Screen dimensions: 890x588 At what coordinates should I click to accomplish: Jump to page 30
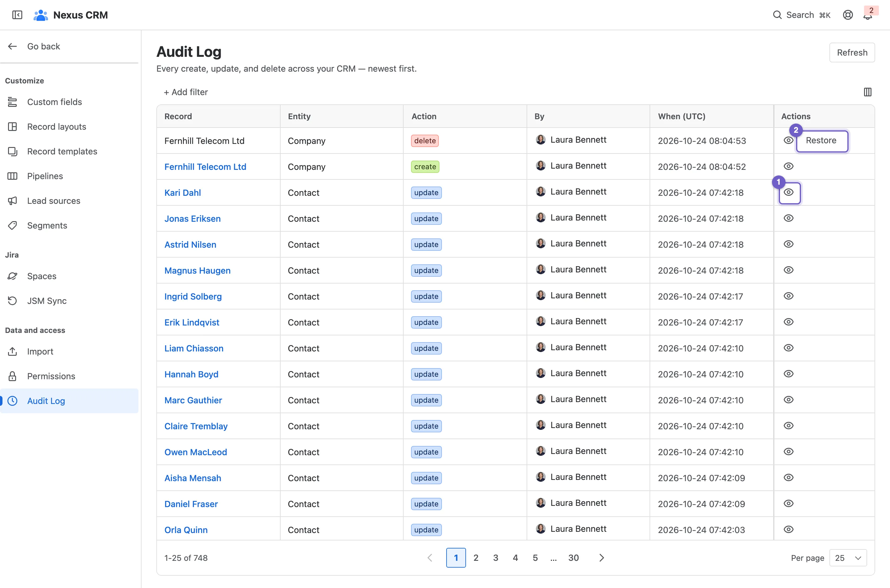point(573,558)
